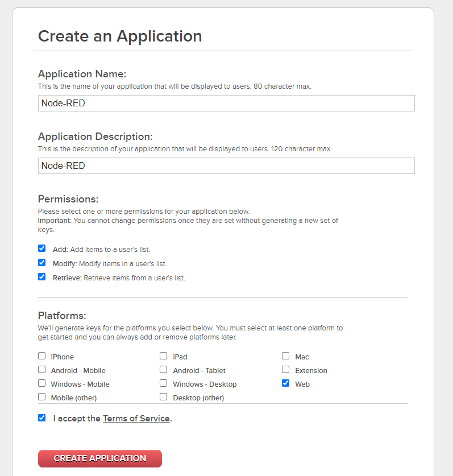Check the Windows - Mobile platform

point(41,383)
